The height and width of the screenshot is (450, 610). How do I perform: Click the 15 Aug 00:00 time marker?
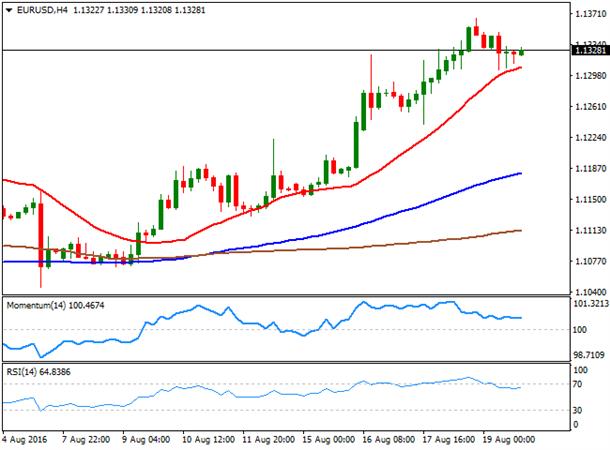pyautogui.click(x=329, y=440)
